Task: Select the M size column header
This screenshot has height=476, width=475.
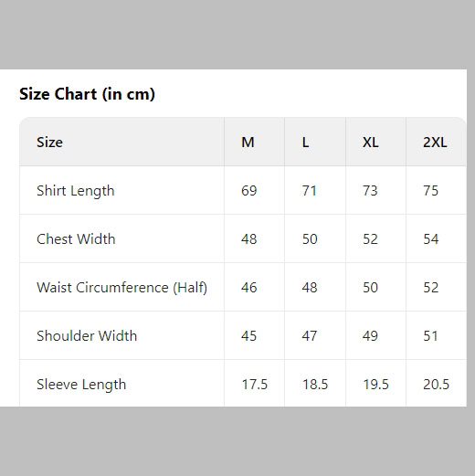Action: [254, 142]
